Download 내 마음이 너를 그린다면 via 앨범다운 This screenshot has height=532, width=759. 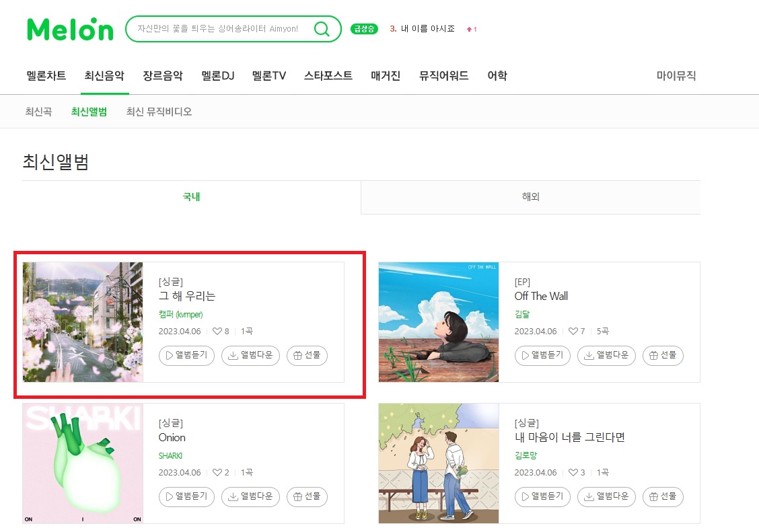(x=606, y=497)
